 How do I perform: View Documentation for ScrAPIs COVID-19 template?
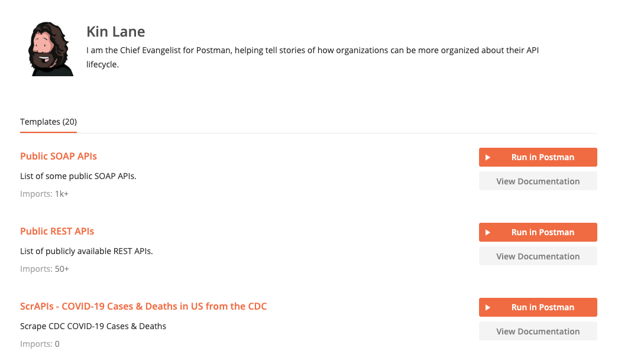tap(538, 331)
